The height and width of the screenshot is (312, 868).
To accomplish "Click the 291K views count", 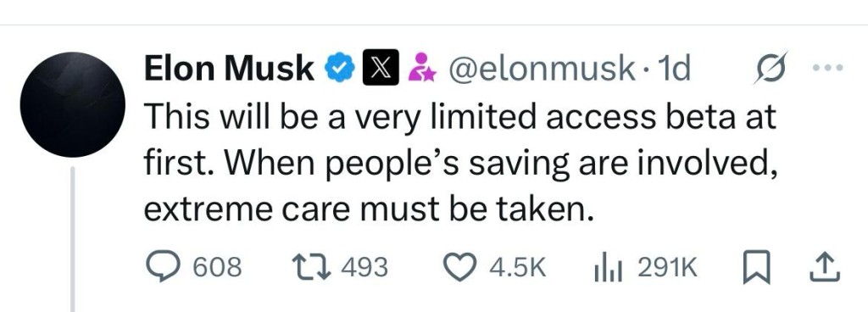I will (x=668, y=267).
